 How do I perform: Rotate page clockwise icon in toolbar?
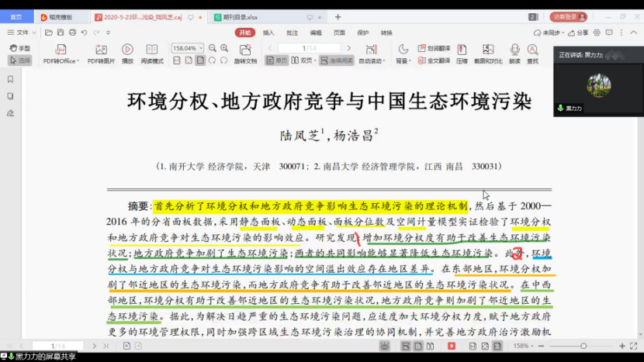212,60
